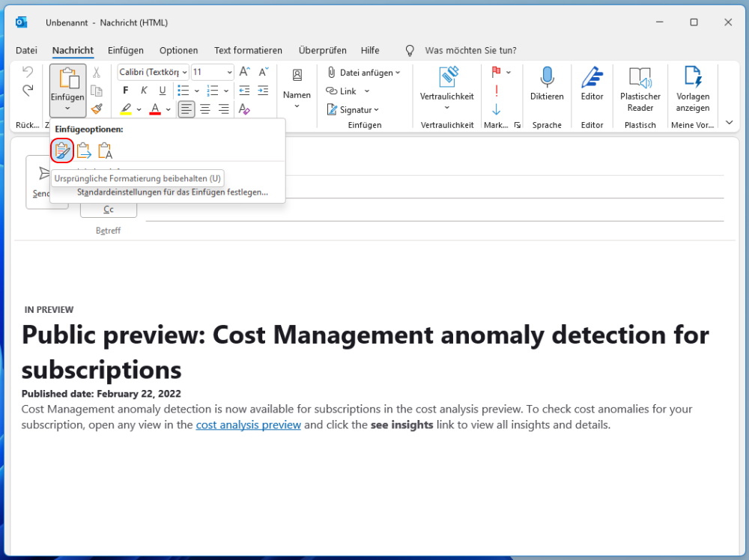Expand the Datei anfügen dropdown
Image resolution: width=749 pixels, height=560 pixels.
coord(398,73)
